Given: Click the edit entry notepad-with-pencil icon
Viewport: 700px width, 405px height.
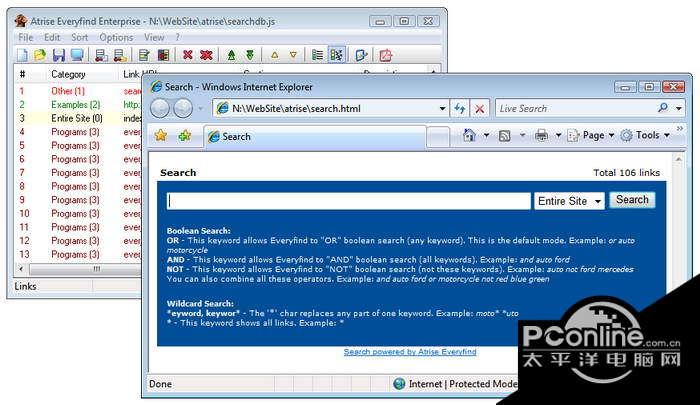Looking at the screenshot, I should click(x=144, y=55).
